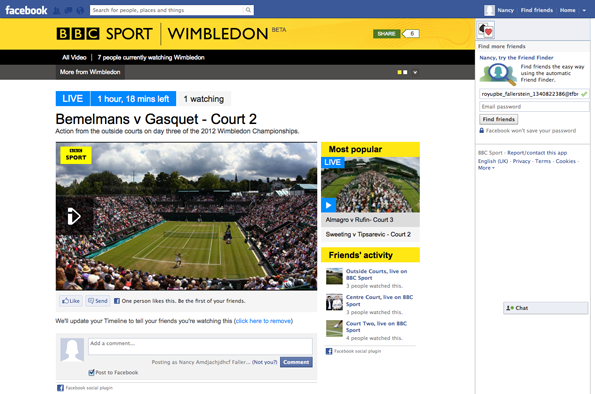Focus the Add a comment field
Screen dimensions: 595x394
pyautogui.click(x=200, y=347)
